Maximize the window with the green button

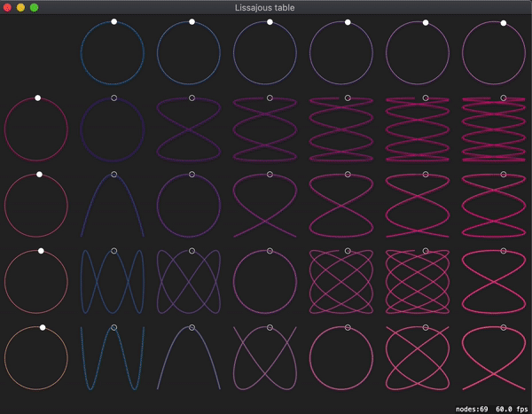35,7
